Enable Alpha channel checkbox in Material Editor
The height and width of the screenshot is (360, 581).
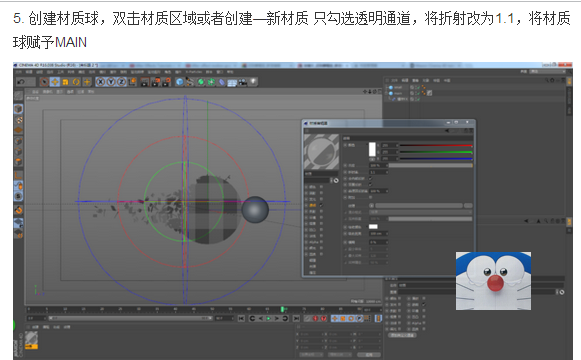tap(321, 242)
